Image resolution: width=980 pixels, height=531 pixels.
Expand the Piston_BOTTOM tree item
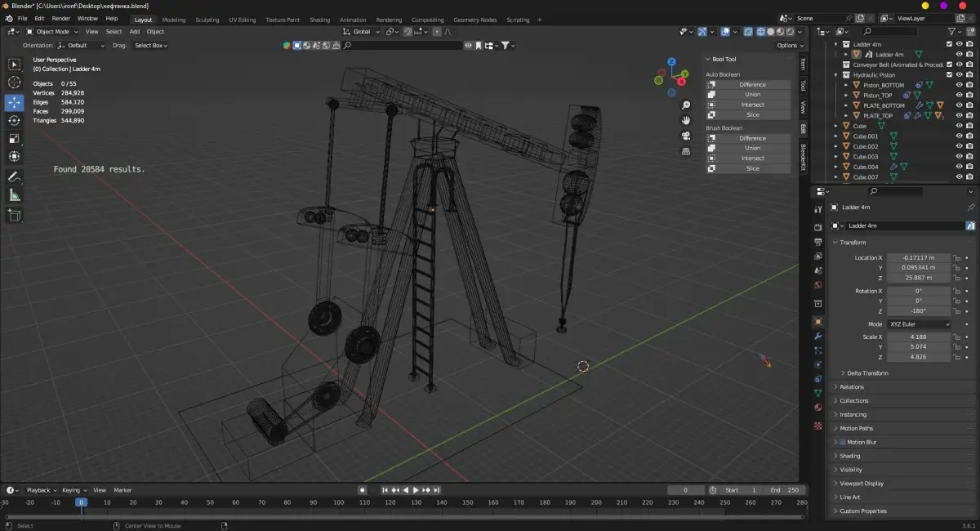[x=847, y=85]
